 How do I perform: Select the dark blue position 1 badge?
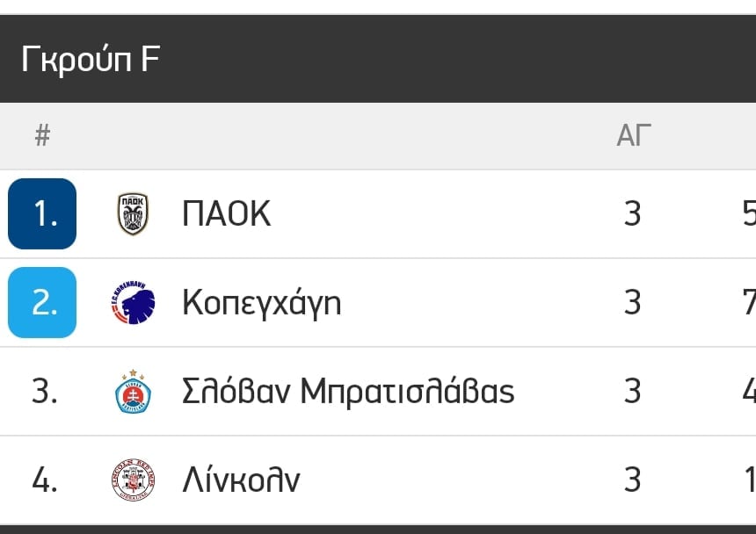pos(42,213)
